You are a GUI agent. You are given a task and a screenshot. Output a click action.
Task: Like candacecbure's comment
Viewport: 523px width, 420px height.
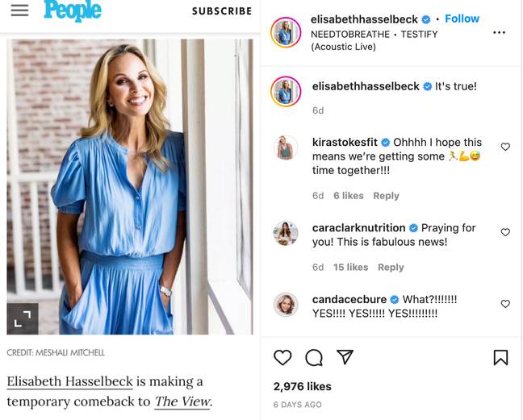[505, 304]
